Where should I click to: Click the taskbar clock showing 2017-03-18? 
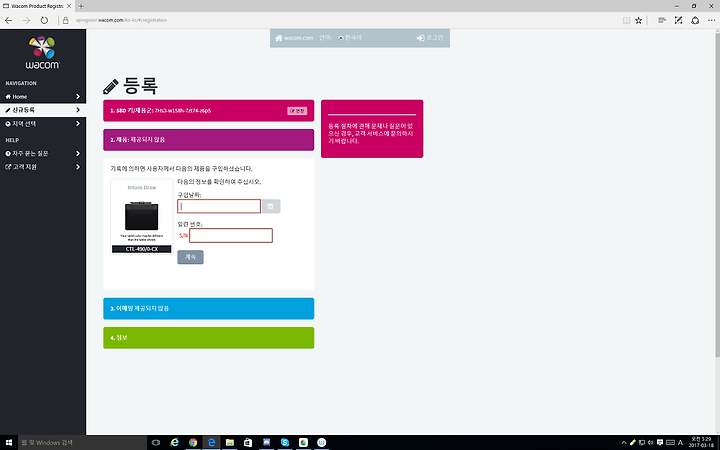point(701,443)
